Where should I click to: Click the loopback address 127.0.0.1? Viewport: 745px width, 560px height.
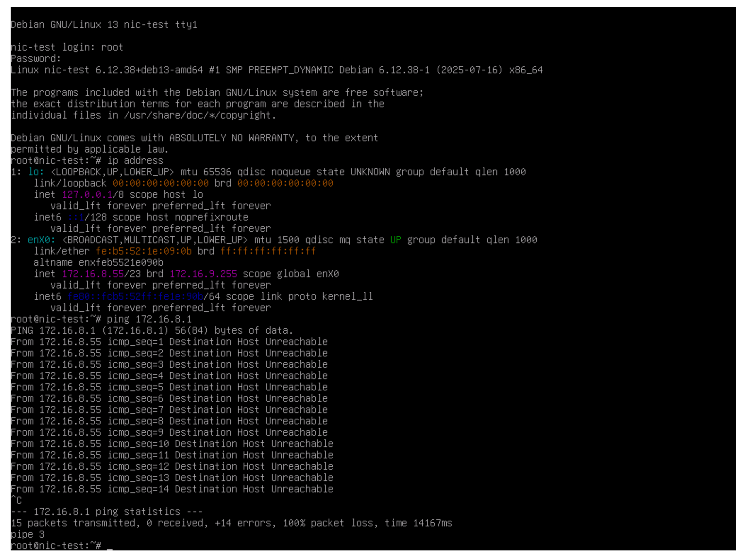(x=87, y=195)
